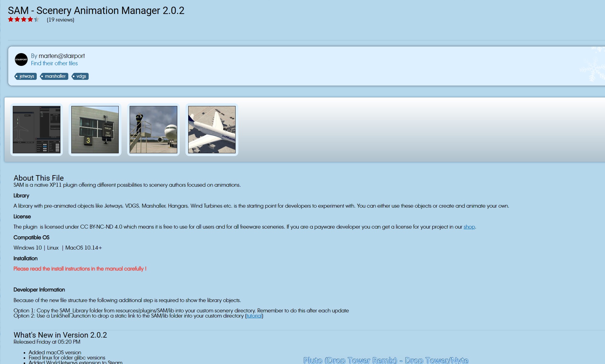Click the What's New in Version 2.0.2 heading
Image resolution: width=605 pixels, height=364 pixels.
(60, 335)
